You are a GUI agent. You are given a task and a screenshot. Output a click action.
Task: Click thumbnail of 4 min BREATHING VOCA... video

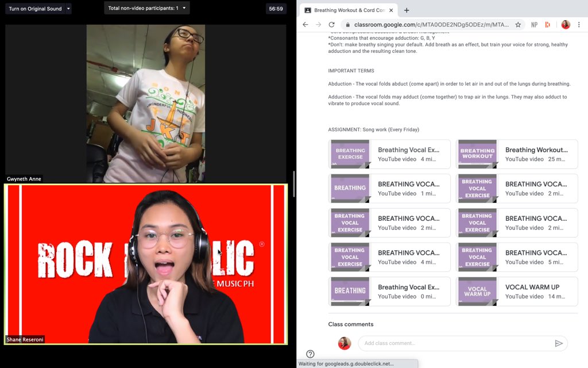point(350,257)
